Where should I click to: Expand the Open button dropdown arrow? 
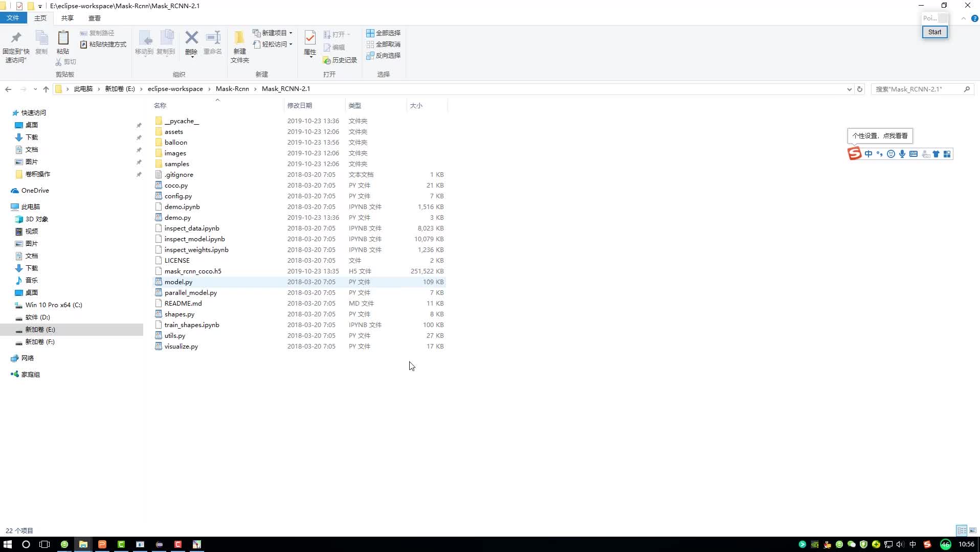pyautogui.click(x=349, y=35)
